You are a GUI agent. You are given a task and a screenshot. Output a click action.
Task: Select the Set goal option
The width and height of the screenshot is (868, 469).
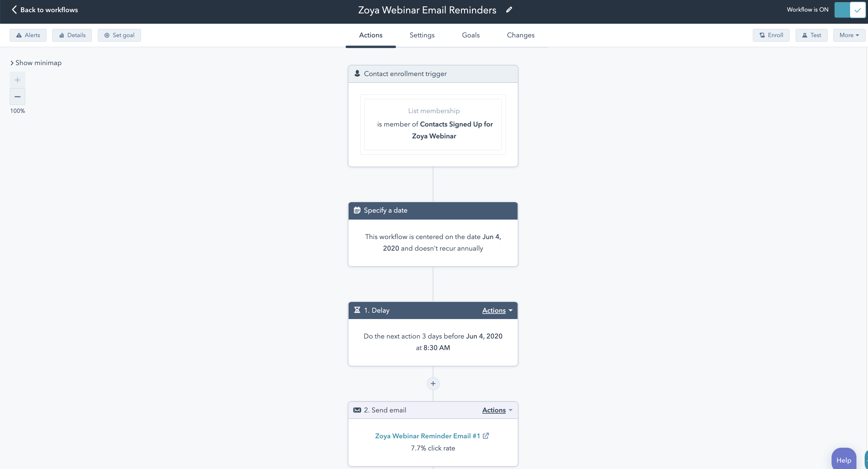coord(119,35)
